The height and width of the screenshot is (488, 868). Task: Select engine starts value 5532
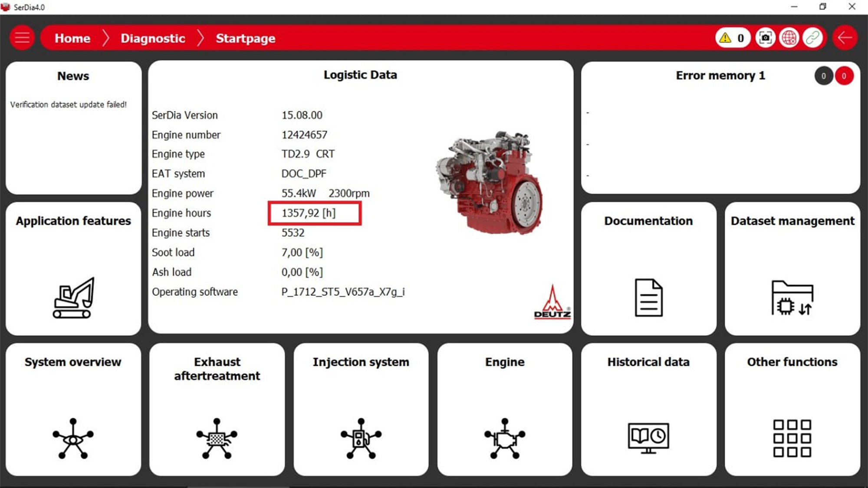click(293, 233)
